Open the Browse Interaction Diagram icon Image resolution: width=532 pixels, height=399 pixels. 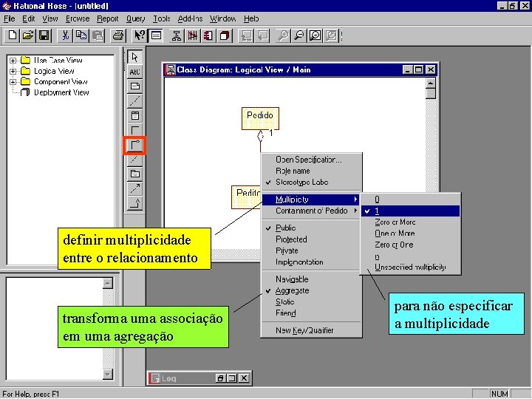[192, 35]
